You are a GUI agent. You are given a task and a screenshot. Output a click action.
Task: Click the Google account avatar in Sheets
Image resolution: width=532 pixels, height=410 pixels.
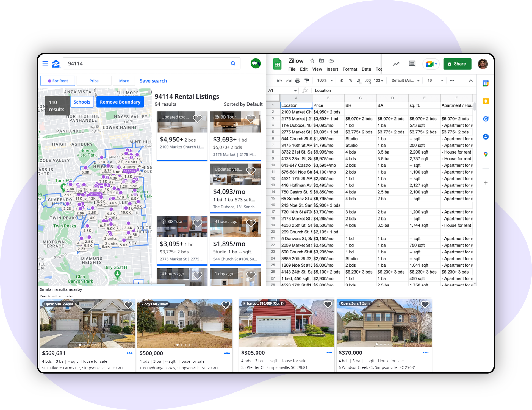[483, 64]
